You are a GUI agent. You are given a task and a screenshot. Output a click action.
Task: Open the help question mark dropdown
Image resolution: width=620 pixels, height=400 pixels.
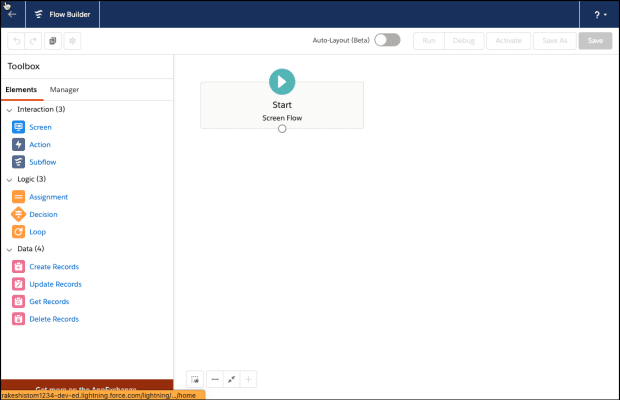tap(600, 15)
